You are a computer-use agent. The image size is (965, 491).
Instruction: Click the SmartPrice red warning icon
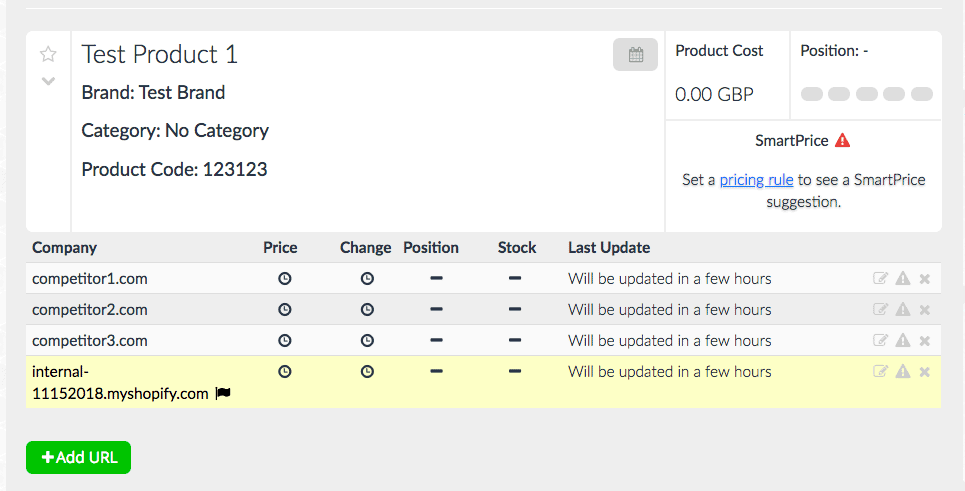click(842, 141)
